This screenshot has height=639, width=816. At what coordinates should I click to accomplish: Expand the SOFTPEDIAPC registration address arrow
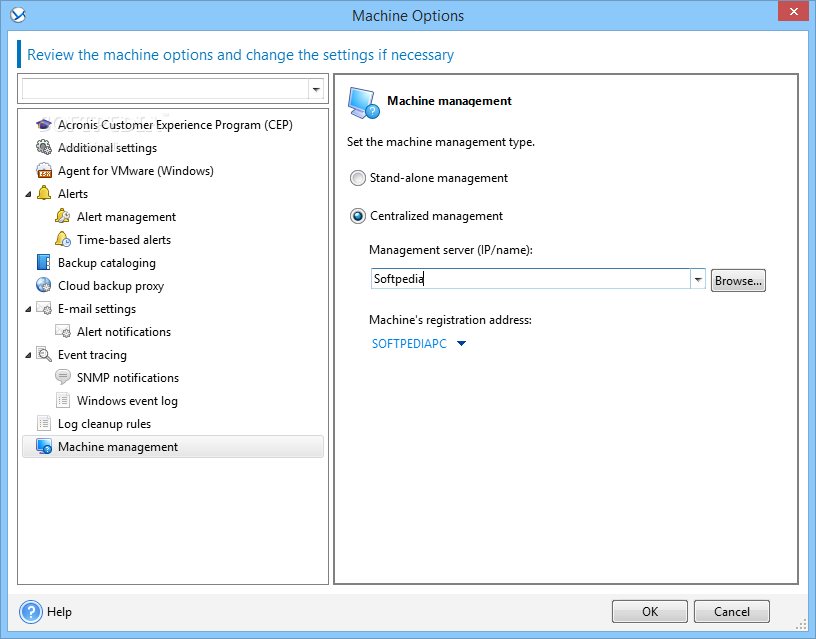[461, 343]
